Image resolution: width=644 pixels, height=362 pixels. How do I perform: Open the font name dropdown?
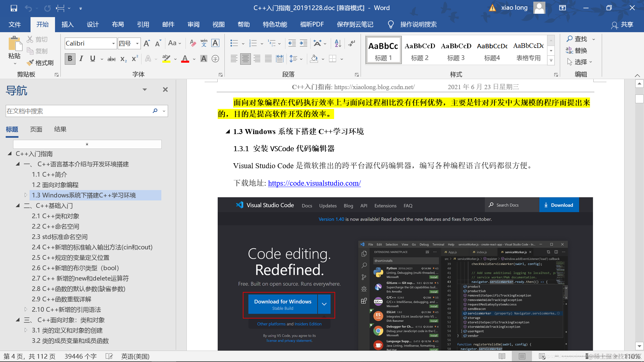pyautogui.click(x=113, y=44)
